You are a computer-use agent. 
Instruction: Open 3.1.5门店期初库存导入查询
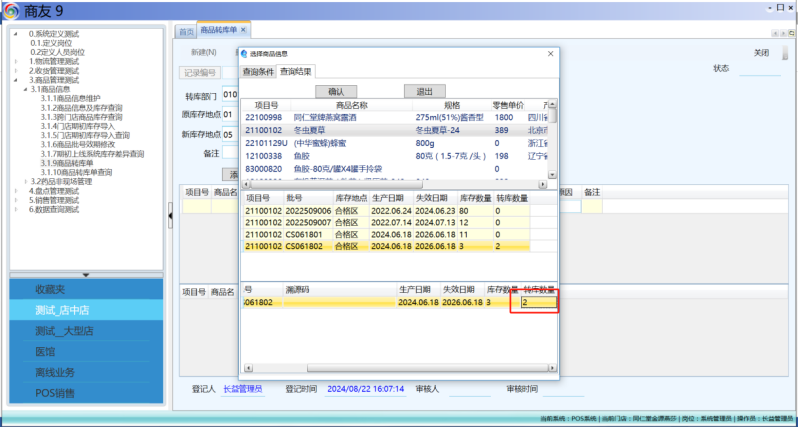85,135
